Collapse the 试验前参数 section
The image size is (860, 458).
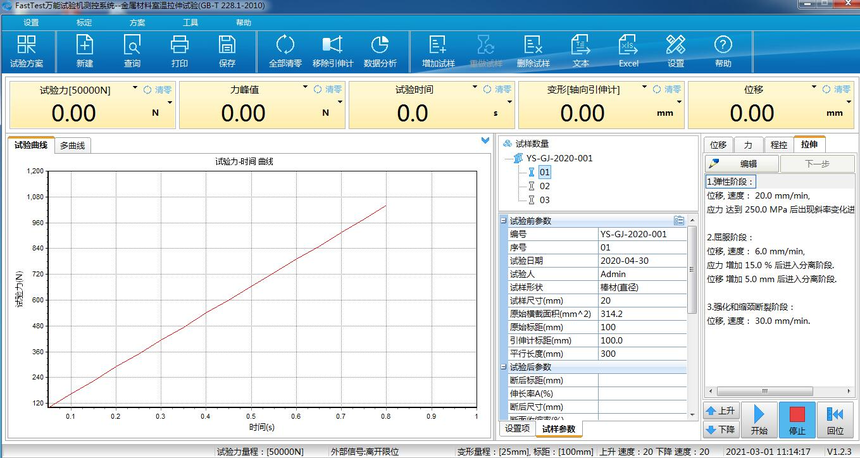click(503, 220)
